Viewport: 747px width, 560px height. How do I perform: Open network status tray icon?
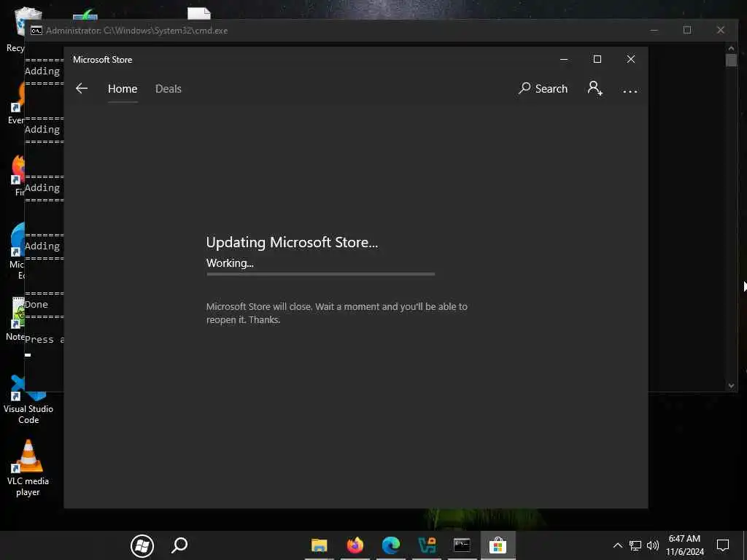coord(635,545)
